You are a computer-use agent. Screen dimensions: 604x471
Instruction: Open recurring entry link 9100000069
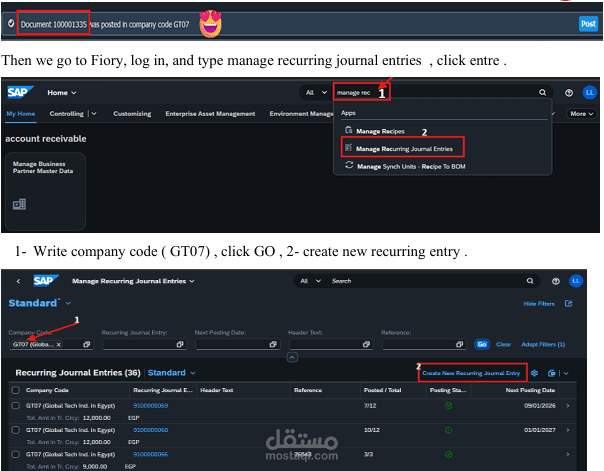pyautogui.click(x=151, y=406)
